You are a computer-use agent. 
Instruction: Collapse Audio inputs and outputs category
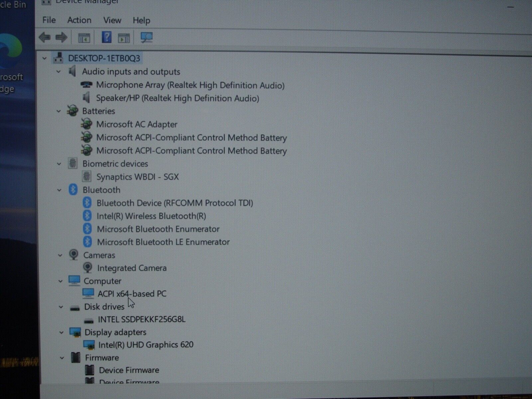coord(59,72)
